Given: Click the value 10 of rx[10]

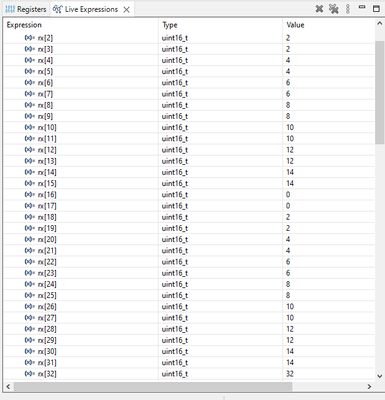Looking at the screenshot, I should coord(290,127).
